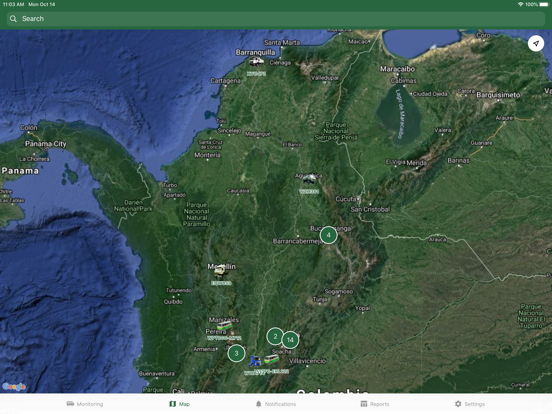This screenshot has height=414, width=552.
Task: Tap the Barquisimeto map label
Action: click(x=498, y=95)
